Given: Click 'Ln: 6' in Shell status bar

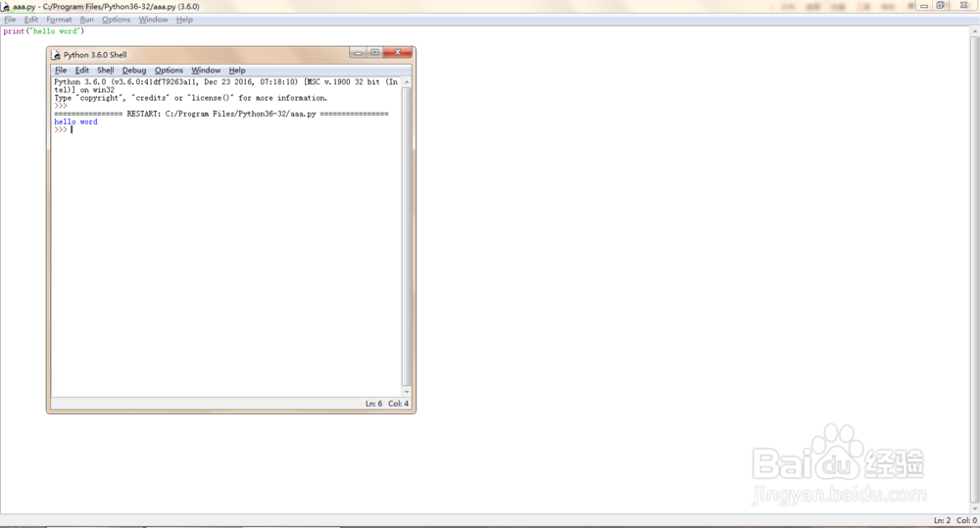Looking at the screenshot, I should [x=373, y=404].
